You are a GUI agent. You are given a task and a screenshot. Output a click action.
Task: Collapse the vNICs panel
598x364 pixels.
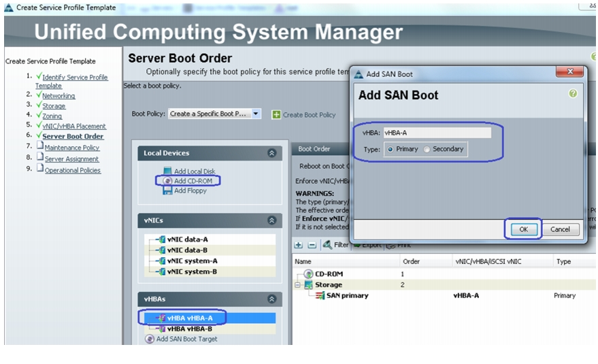tap(271, 220)
